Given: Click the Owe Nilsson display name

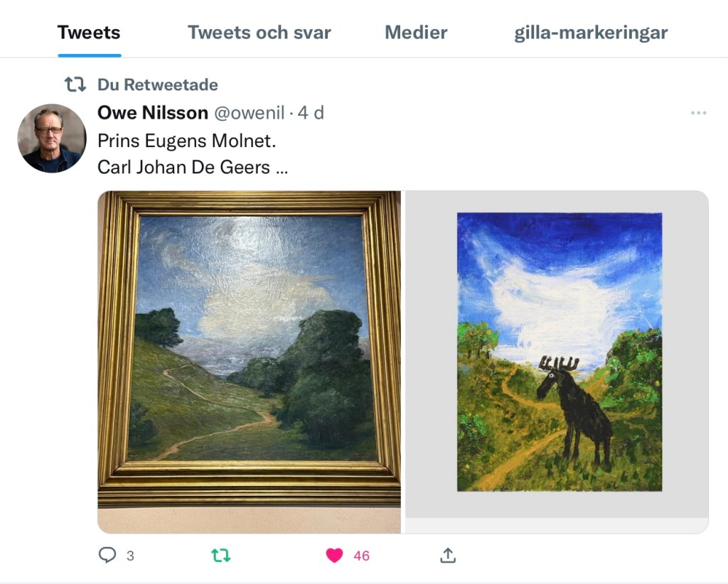Looking at the screenshot, I should click(x=153, y=113).
